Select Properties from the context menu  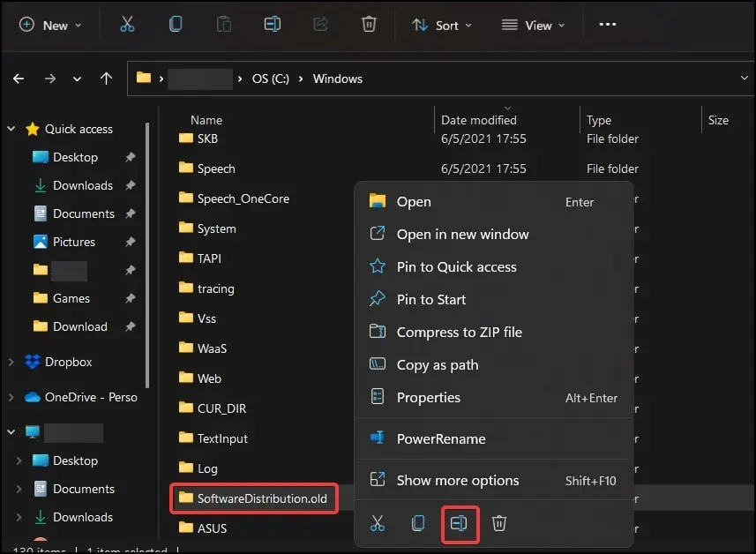[x=428, y=398]
